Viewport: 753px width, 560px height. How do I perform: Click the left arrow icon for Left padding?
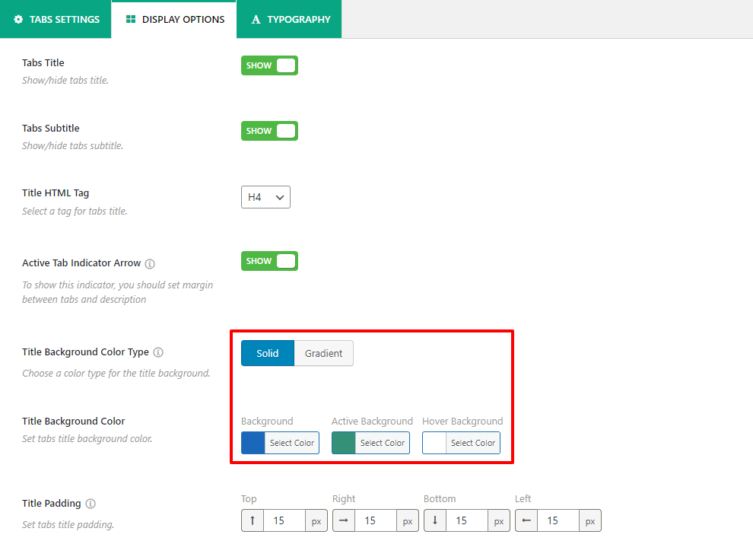point(526,520)
